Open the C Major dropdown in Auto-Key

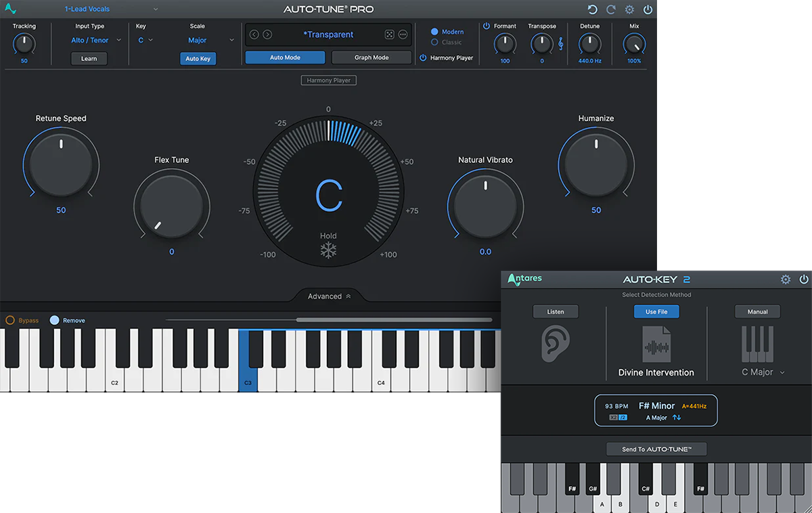[763, 372]
